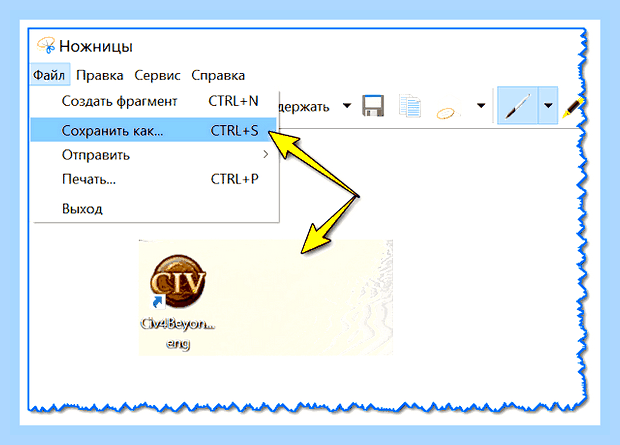This screenshot has height=445, width=620.
Task: Click the Задержать delay button
Action: (x=304, y=107)
